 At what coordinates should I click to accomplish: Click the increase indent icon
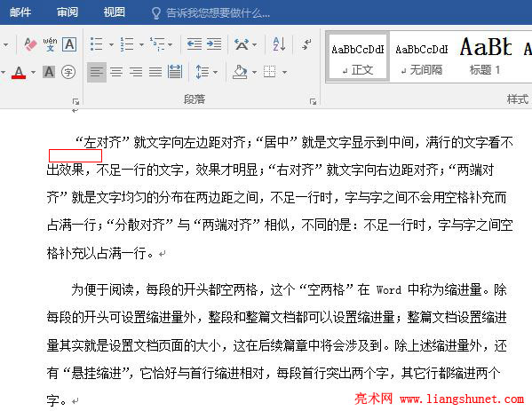coord(214,44)
